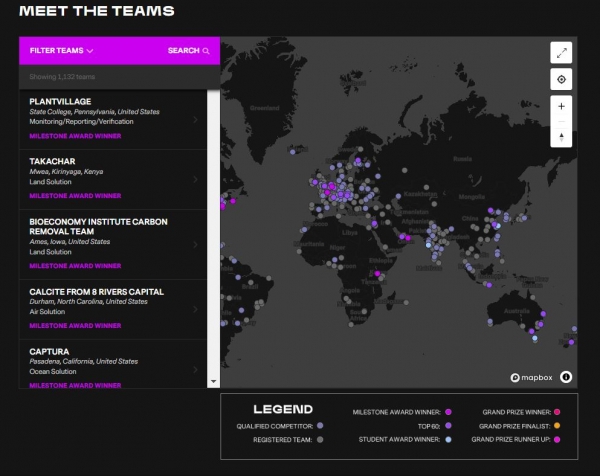The image size is (600, 476).
Task: Zoom out on the map
Action: (x=561, y=122)
